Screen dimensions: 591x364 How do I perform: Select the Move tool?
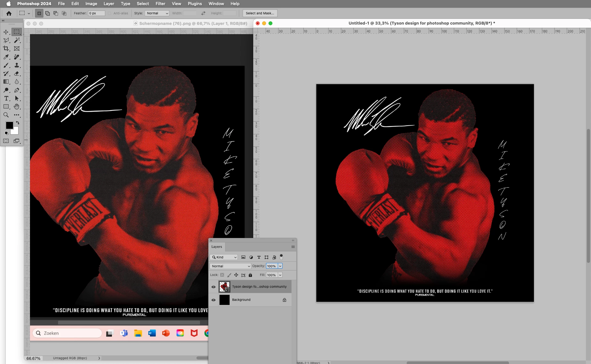tap(6, 32)
